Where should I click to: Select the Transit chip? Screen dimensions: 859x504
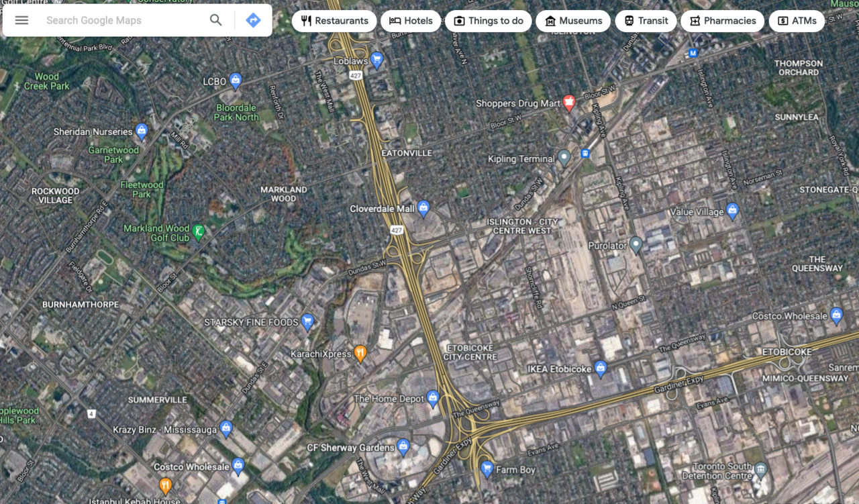[646, 21]
